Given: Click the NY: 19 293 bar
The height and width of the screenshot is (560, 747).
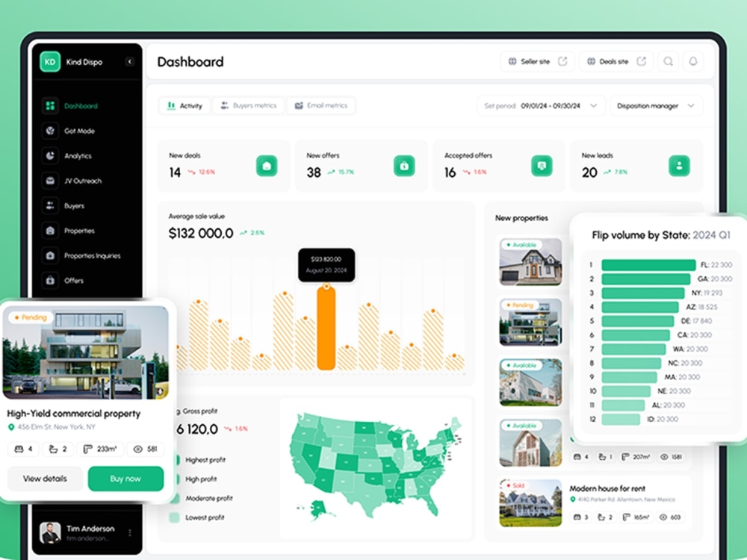Looking at the screenshot, I should [643, 293].
